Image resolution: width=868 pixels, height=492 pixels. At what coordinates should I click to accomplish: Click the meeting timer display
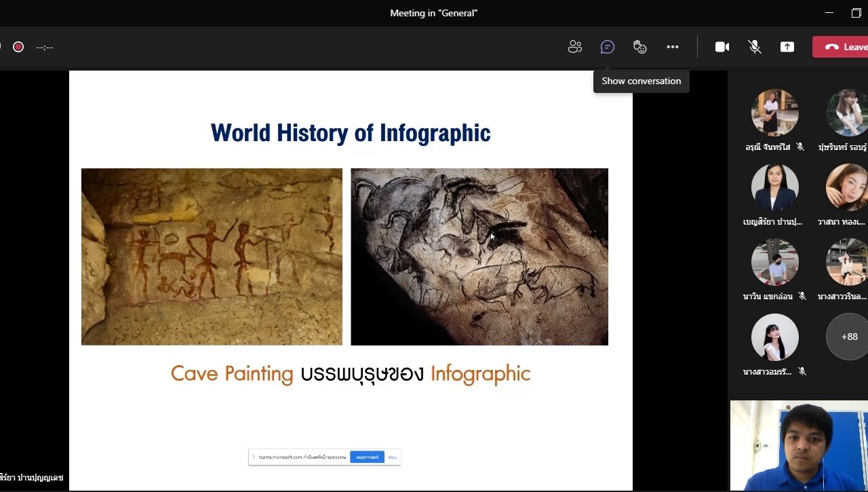click(45, 48)
